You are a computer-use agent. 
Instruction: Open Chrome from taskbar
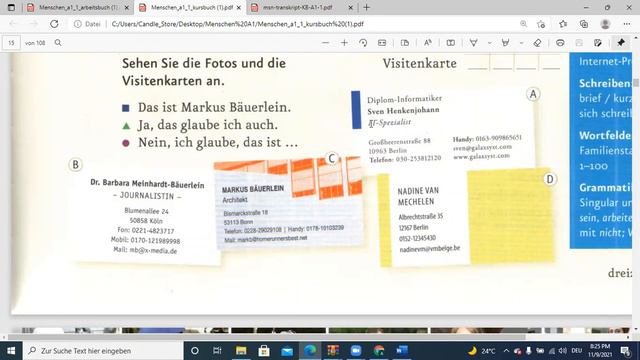[x=379, y=351]
